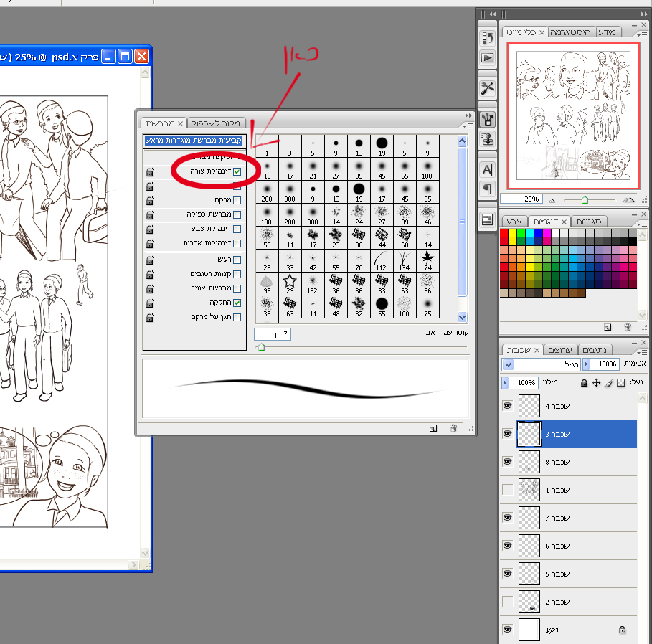Enable the דינמיקת צבע color dynamics checkbox
The height and width of the screenshot is (644, 652).
(237, 229)
